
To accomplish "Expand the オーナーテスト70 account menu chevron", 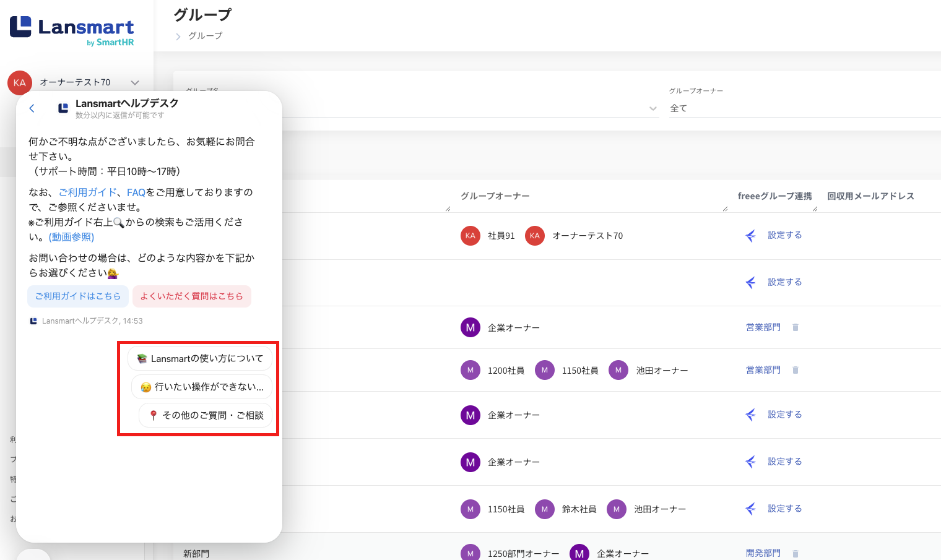I will point(135,83).
